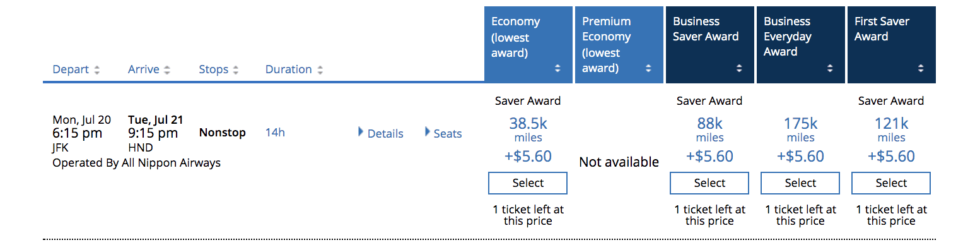Viewport: 980px width, 245px height.
Task: Sort Economy lowest award column arrows
Action: point(557,68)
